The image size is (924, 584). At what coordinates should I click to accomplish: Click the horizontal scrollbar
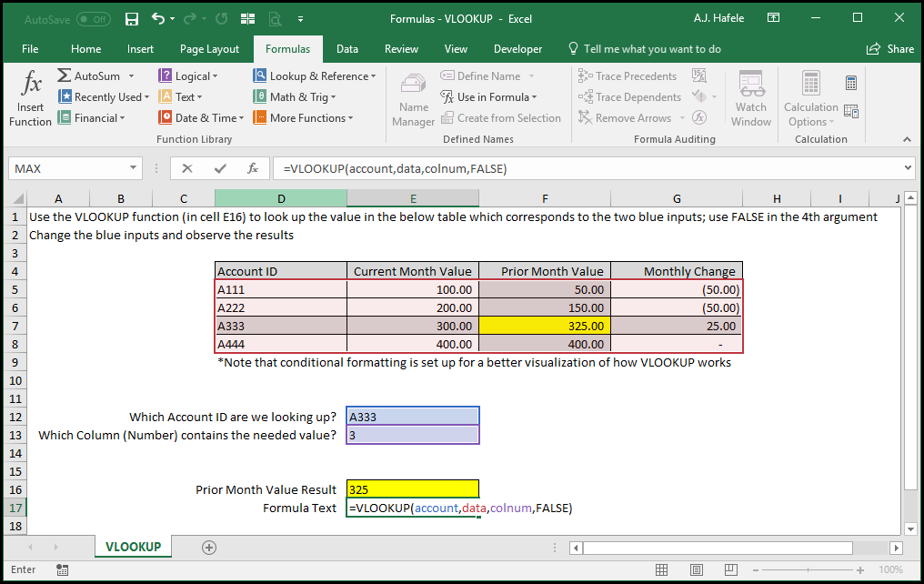coord(718,548)
